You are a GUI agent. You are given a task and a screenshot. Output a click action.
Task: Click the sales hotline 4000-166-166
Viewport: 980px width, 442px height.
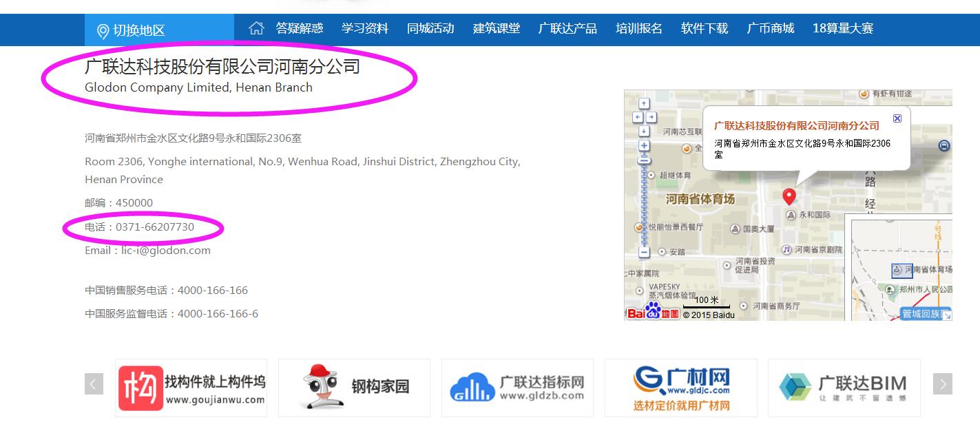pyautogui.click(x=213, y=291)
